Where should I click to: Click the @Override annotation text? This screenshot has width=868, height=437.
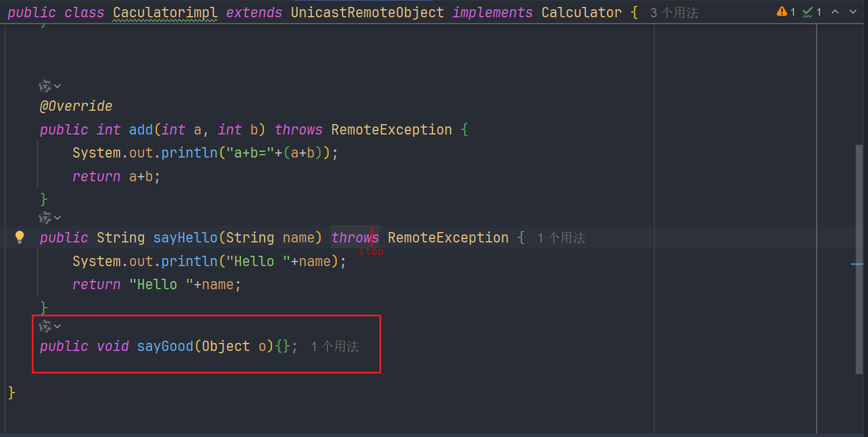pyautogui.click(x=76, y=106)
